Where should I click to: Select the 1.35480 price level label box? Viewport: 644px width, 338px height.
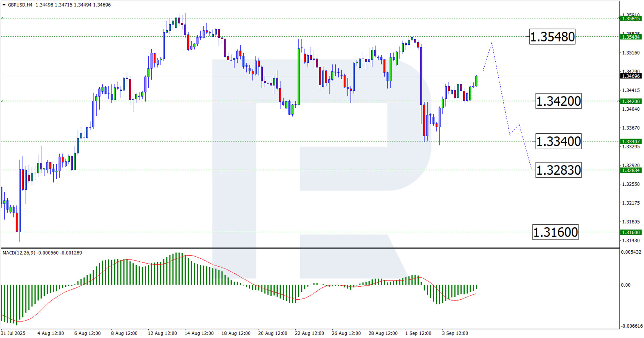click(x=552, y=37)
